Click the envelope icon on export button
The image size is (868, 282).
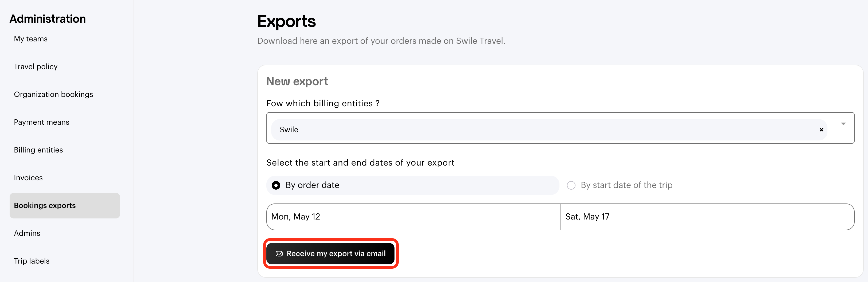click(279, 254)
